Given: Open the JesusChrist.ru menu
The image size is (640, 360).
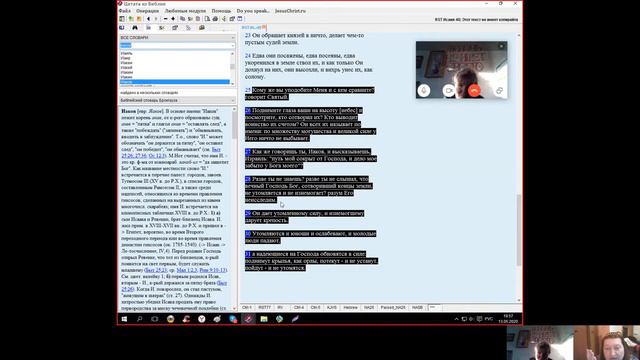Looking at the screenshot, I should (290, 11).
